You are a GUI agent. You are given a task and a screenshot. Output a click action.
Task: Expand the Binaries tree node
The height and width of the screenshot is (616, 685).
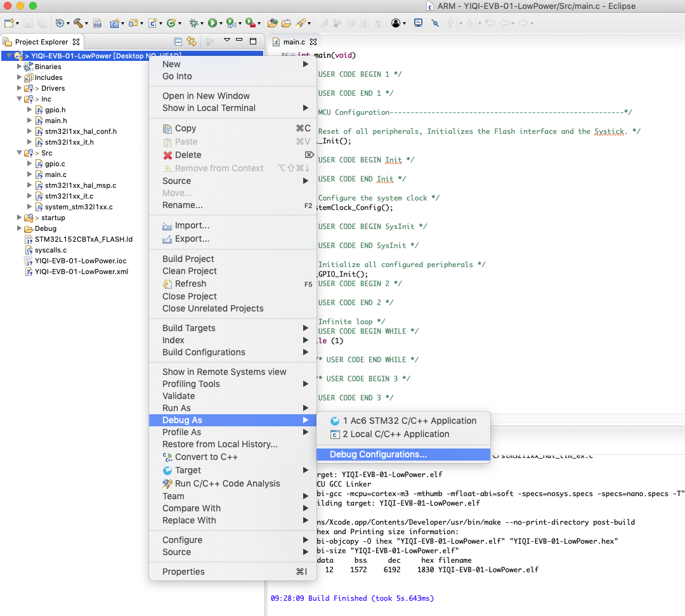(x=19, y=67)
